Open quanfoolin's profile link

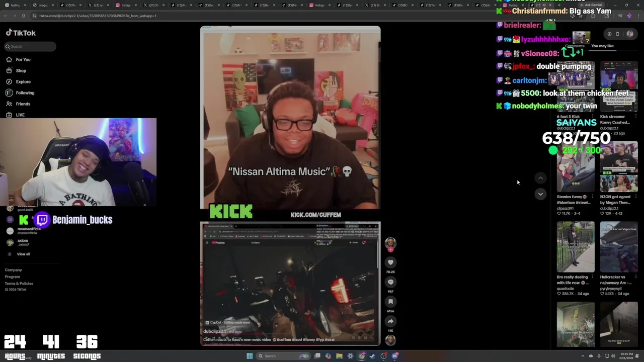566,289
